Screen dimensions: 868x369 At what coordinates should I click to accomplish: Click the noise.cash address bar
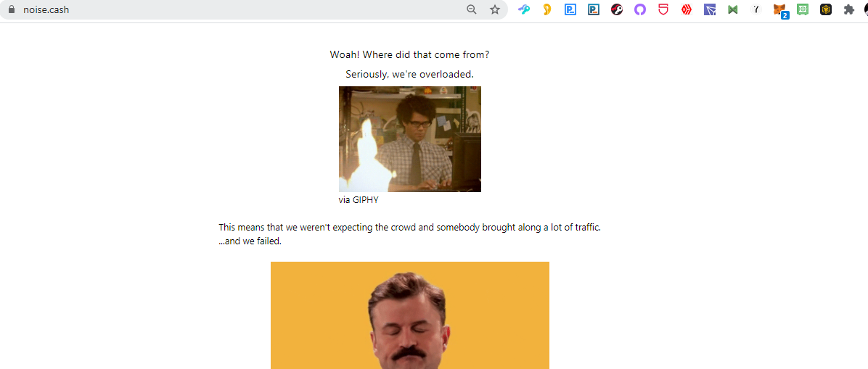click(252, 9)
